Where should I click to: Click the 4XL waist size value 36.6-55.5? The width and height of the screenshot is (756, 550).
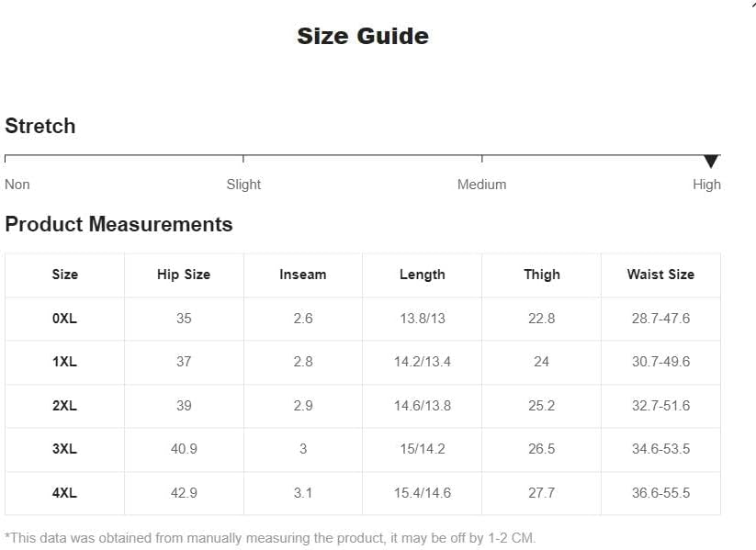click(x=660, y=493)
